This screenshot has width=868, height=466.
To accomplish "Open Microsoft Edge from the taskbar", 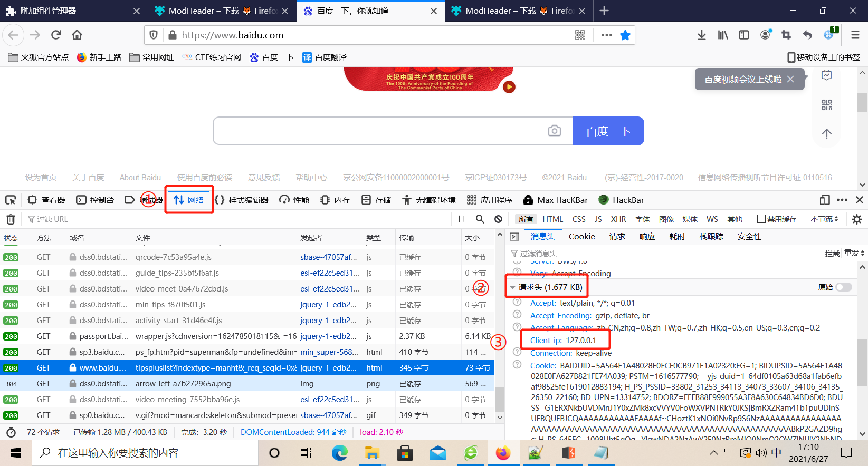I will pos(339,453).
